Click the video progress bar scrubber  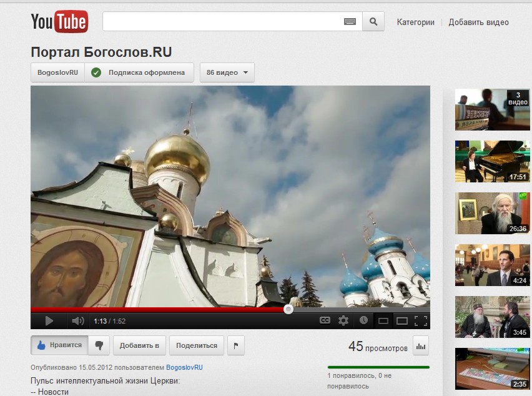pyautogui.click(x=288, y=309)
